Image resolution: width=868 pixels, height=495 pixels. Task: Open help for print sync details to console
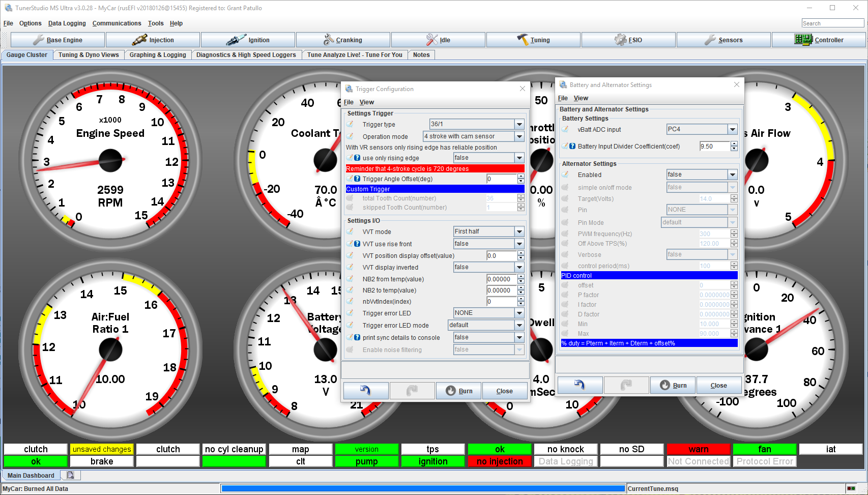(x=357, y=337)
